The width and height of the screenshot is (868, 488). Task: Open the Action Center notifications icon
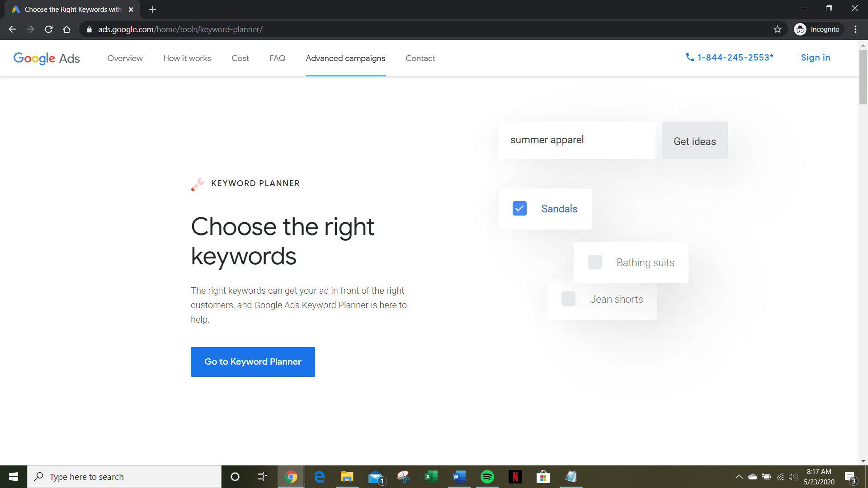click(850, 477)
